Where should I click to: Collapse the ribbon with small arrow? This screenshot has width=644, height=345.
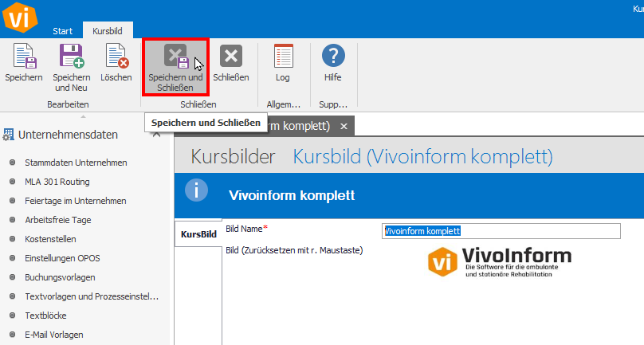tap(84, 116)
